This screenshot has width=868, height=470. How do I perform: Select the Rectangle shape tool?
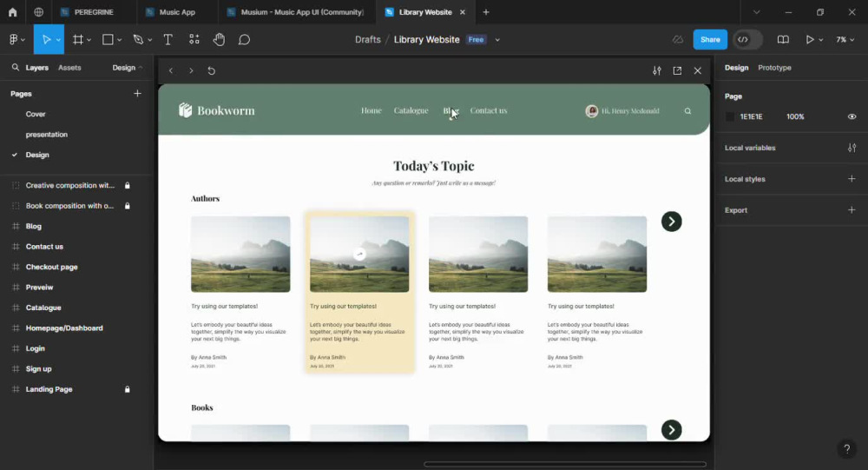pos(108,39)
